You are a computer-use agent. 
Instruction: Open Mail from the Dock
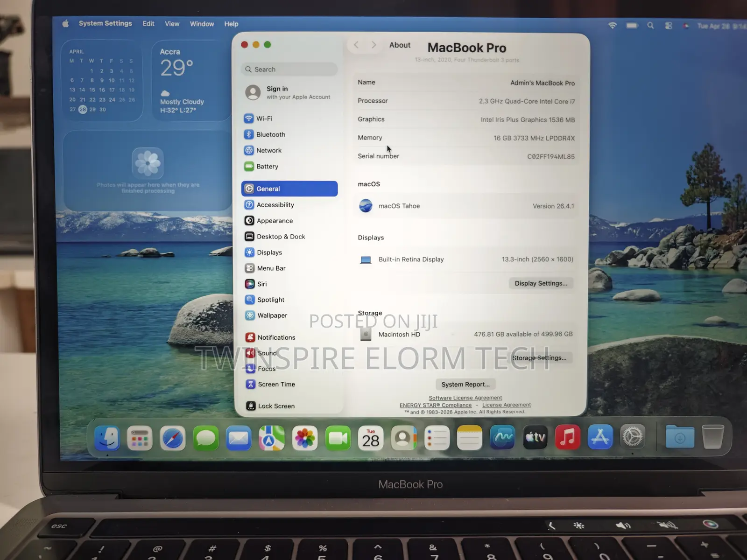239,438
